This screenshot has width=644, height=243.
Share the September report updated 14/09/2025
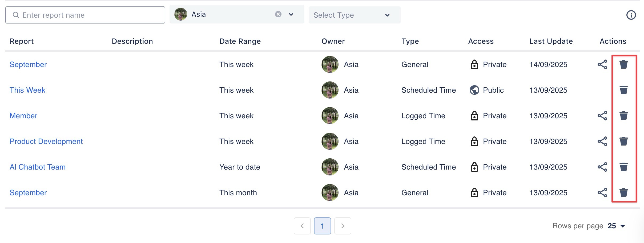pos(602,64)
